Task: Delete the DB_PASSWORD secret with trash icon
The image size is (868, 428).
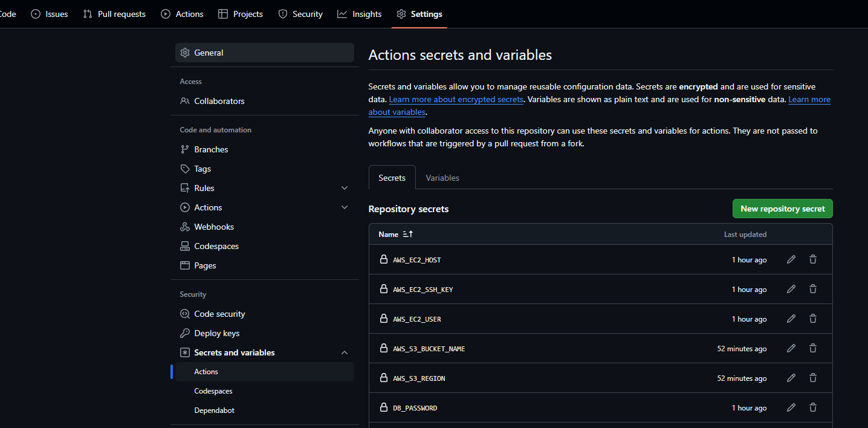Action: [813, 407]
